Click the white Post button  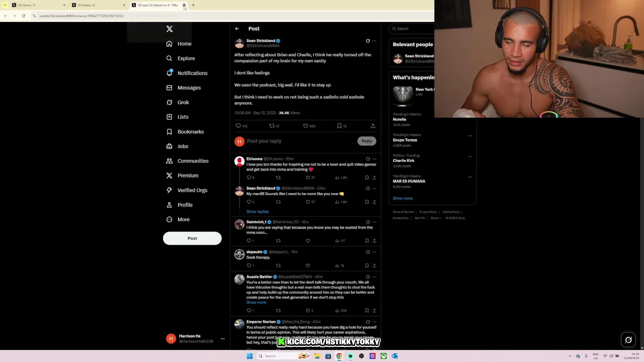(x=192, y=238)
